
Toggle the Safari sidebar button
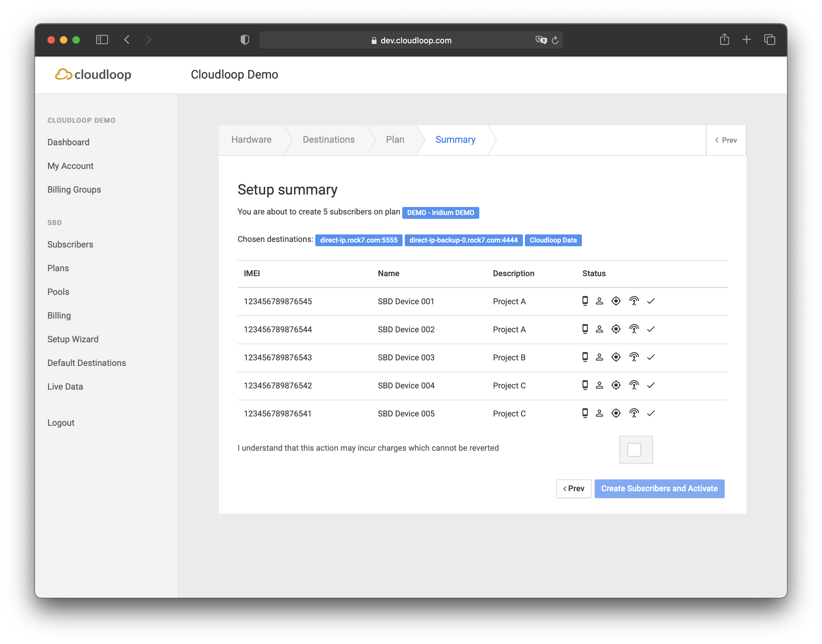(102, 40)
